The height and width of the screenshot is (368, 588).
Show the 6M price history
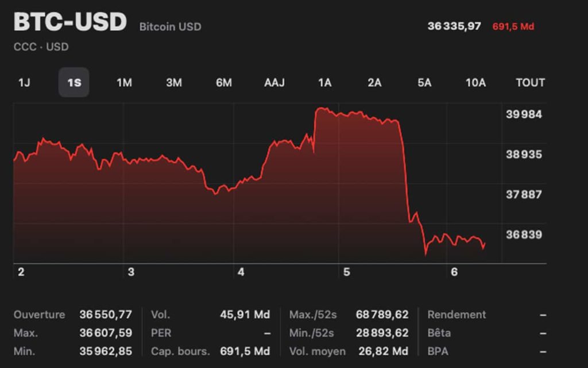(x=224, y=83)
